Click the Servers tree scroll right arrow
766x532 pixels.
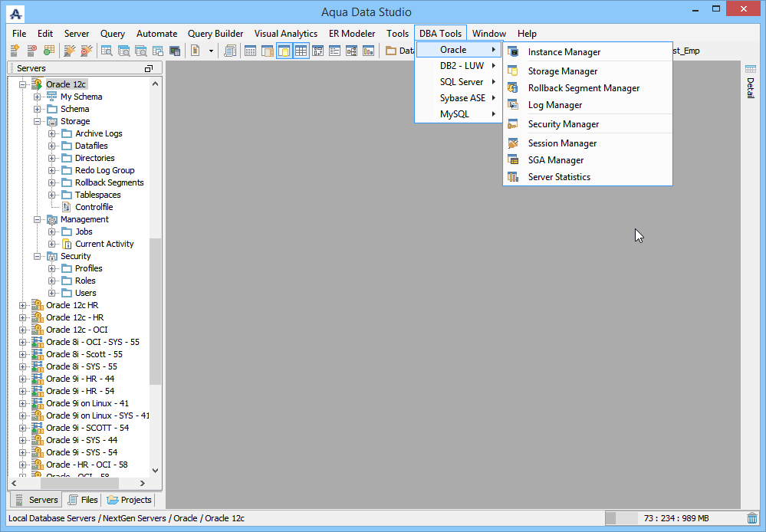pyautogui.click(x=142, y=483)
